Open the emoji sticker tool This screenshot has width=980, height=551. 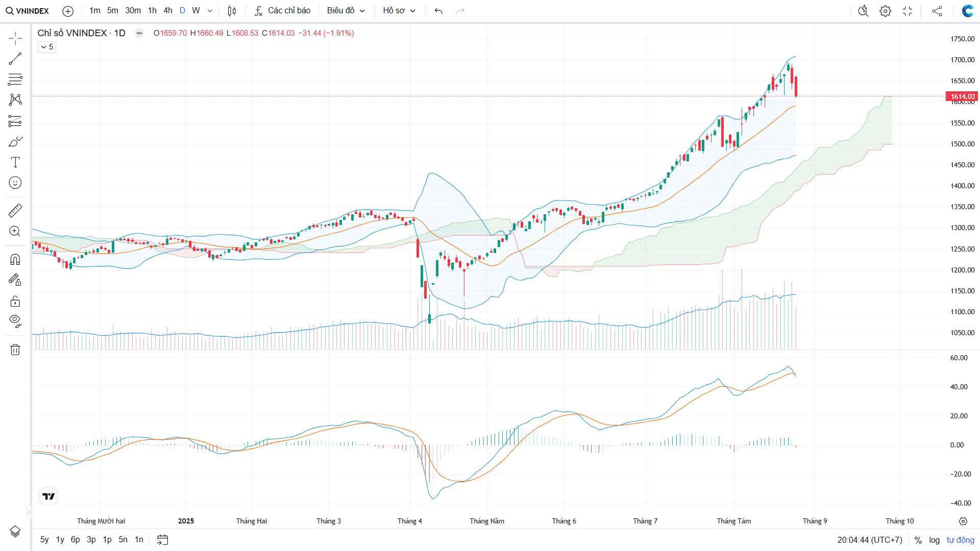(x=15, y=183)
